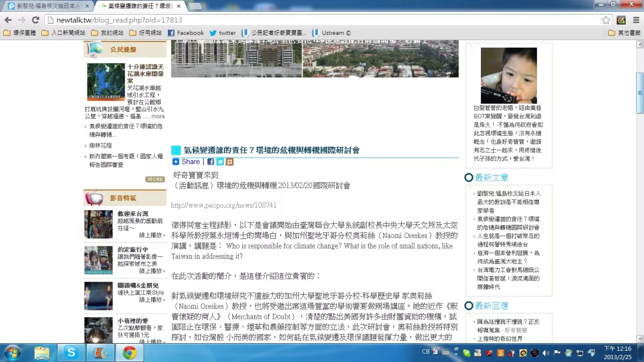644x362 pixels.
Task: Open 上推特的奇幻世界 comment link
Action: [x=500, y=338]
